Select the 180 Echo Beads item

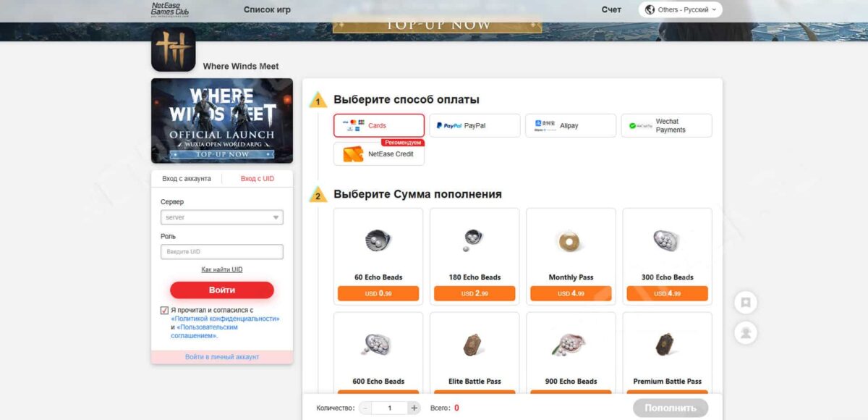[x=475, y=255]
